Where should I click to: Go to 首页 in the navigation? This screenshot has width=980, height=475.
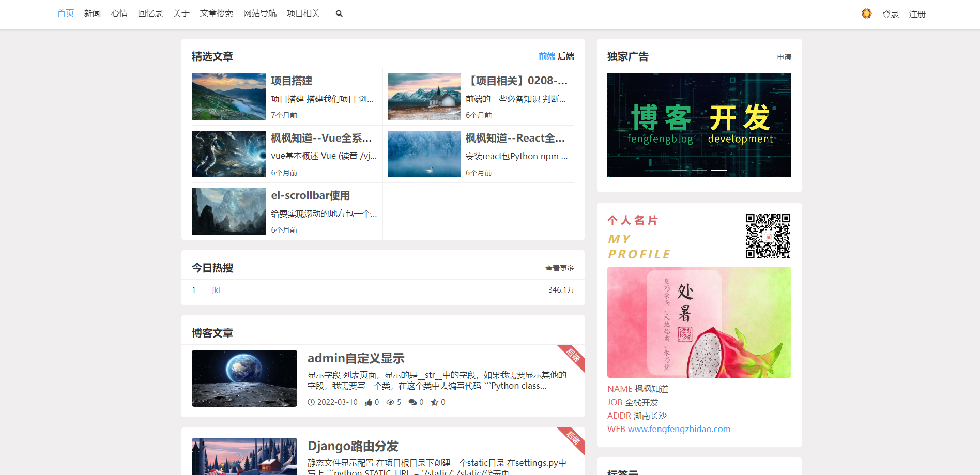coord(66,13)
